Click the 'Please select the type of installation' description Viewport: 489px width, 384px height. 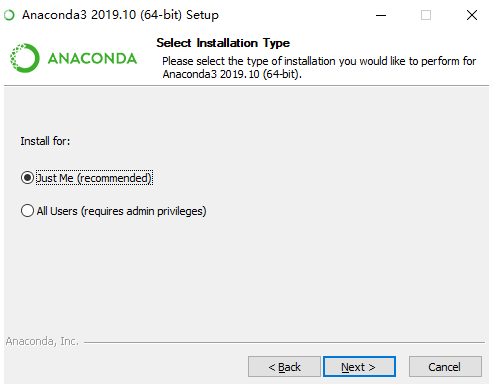319,67
